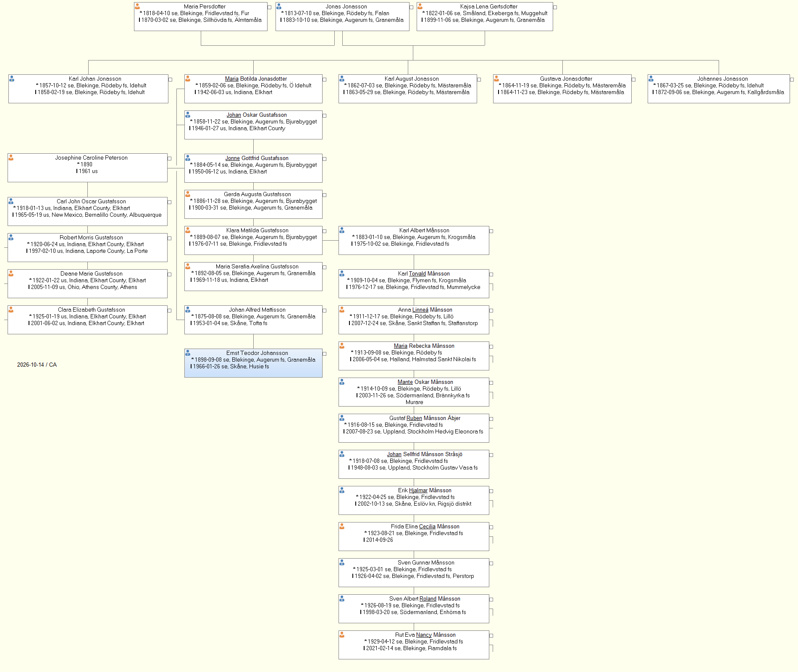Click the female icon beside Gustava Jonasdotter
This screenshot has height=672, width=798.
496,79
